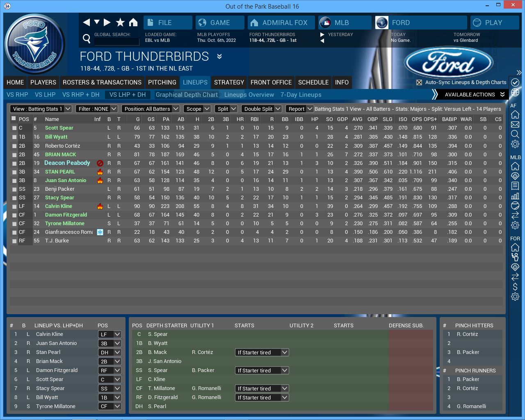Open the MLB section baseball icon

point(515,205)
